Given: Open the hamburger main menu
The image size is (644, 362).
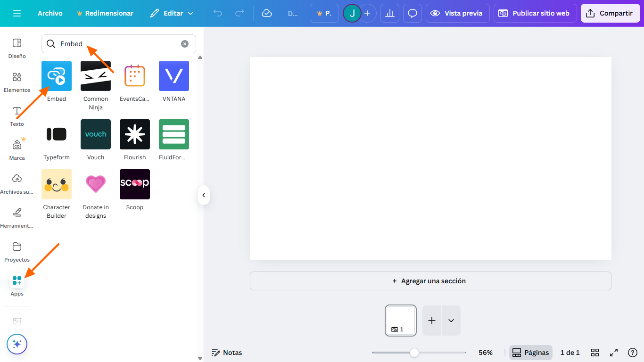Looking at the screenshot, I should point(17,13).
